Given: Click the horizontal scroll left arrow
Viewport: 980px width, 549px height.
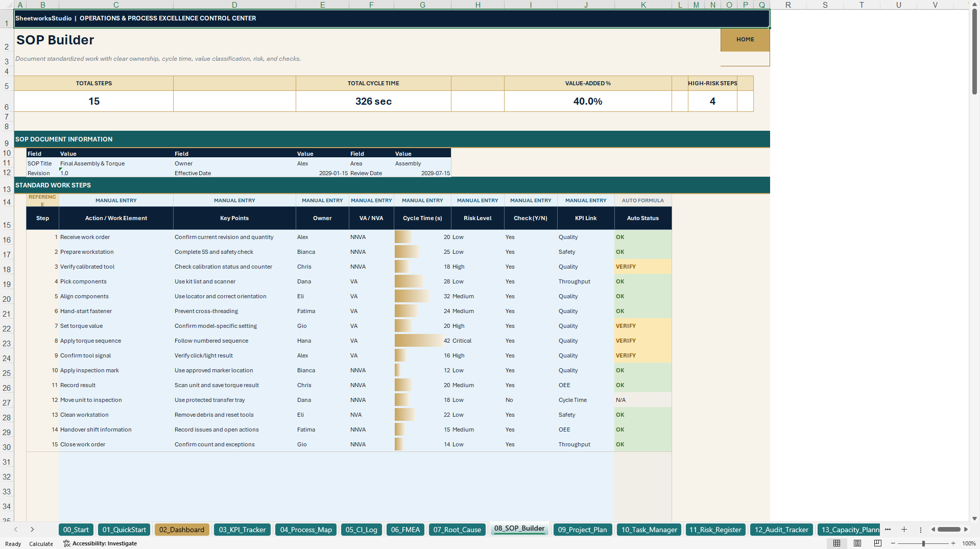Looking at the screenshot, I should (x=933, y=530).
